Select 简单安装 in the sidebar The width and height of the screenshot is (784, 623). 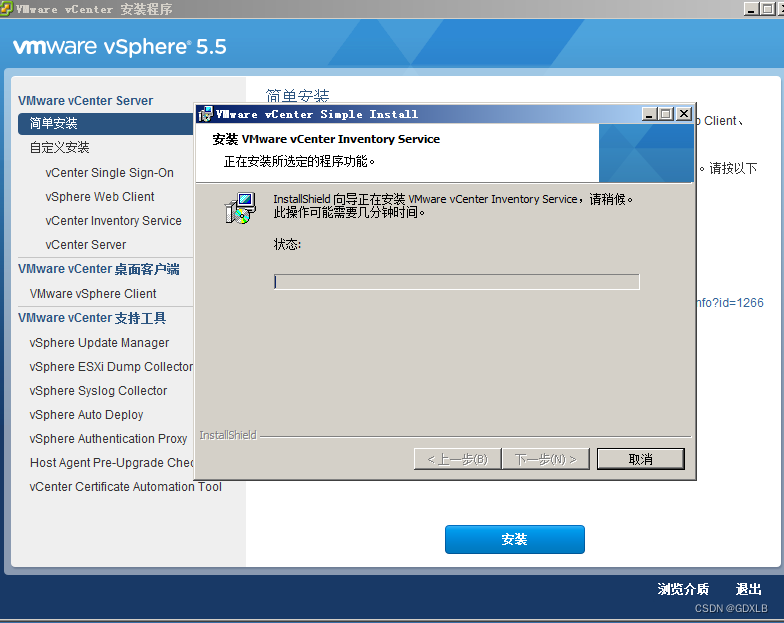[x=106, y=124]
